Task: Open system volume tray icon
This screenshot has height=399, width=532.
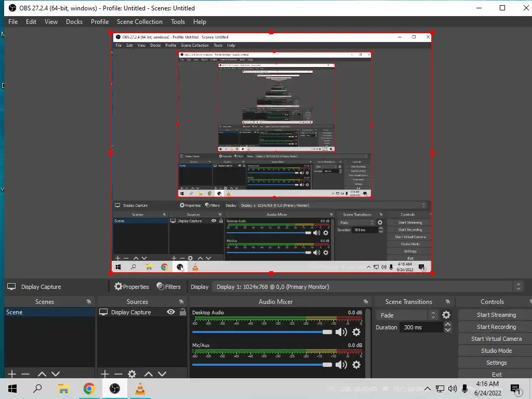Action: tap(453, 389)
